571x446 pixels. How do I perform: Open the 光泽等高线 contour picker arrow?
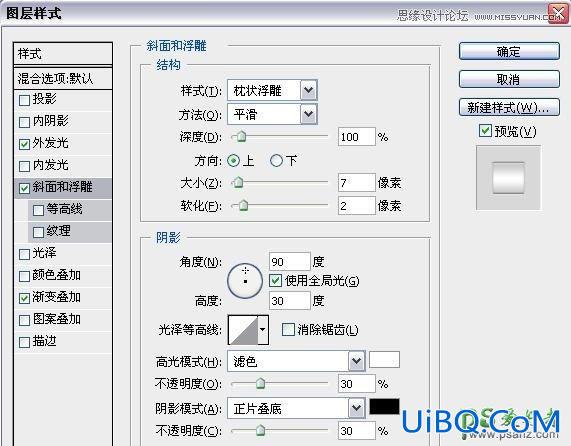click(263, 330)
